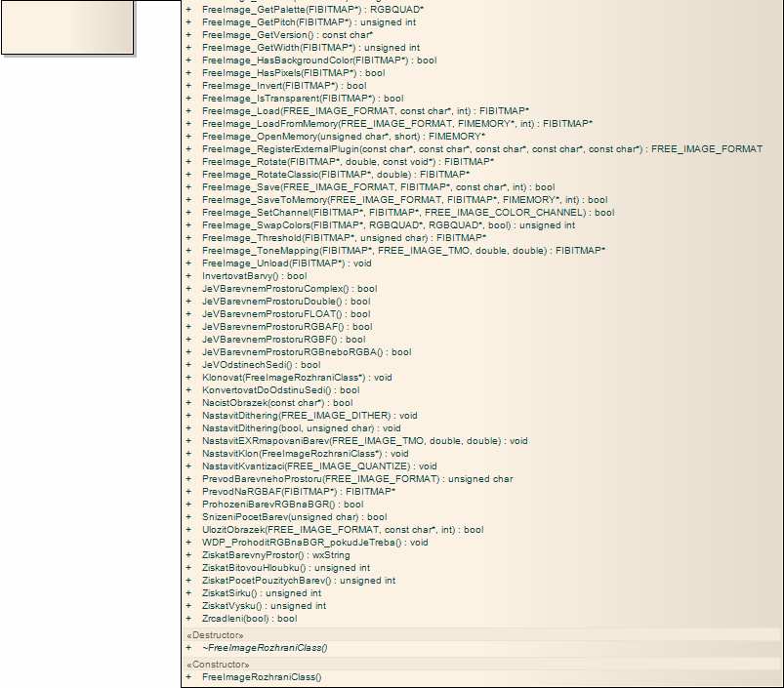Image resolution: width=784 pixels, height=688 pixels.
Task: Click the NastavitKlon method entry
Action: click(x=306, y=454)
